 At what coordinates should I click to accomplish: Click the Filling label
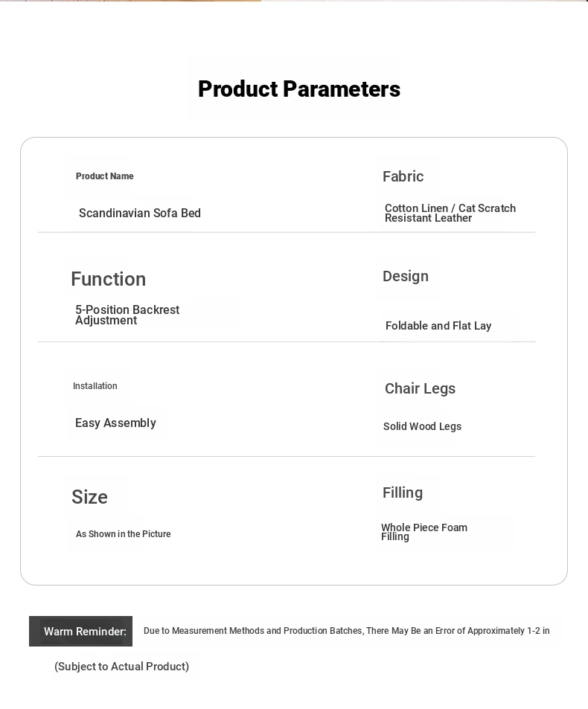click(403, 493)
